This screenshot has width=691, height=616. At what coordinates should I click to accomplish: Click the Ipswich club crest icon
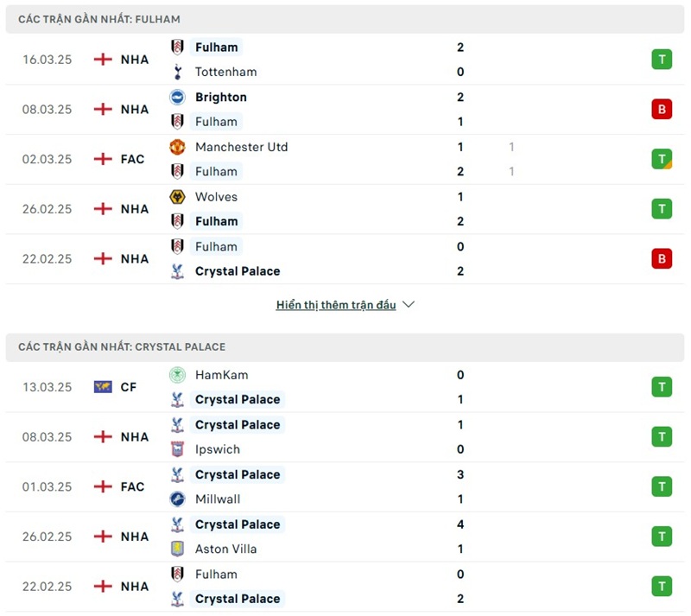(x=177, y=449)
